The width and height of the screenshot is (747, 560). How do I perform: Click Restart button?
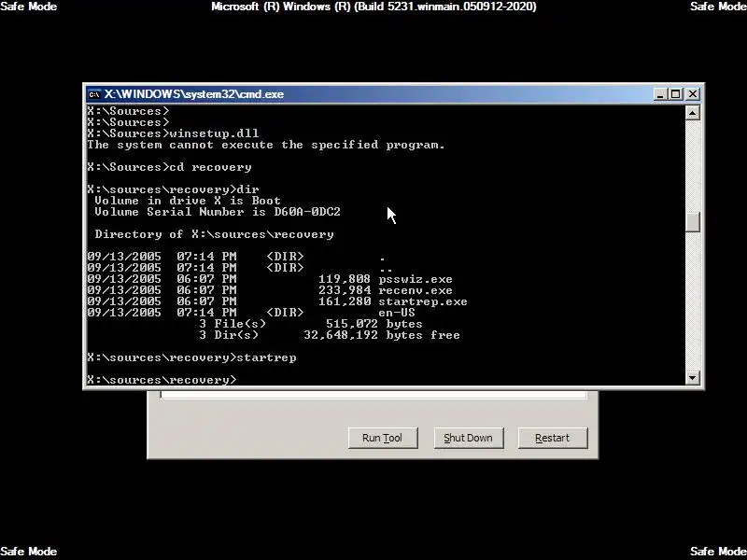pos(552,438)
